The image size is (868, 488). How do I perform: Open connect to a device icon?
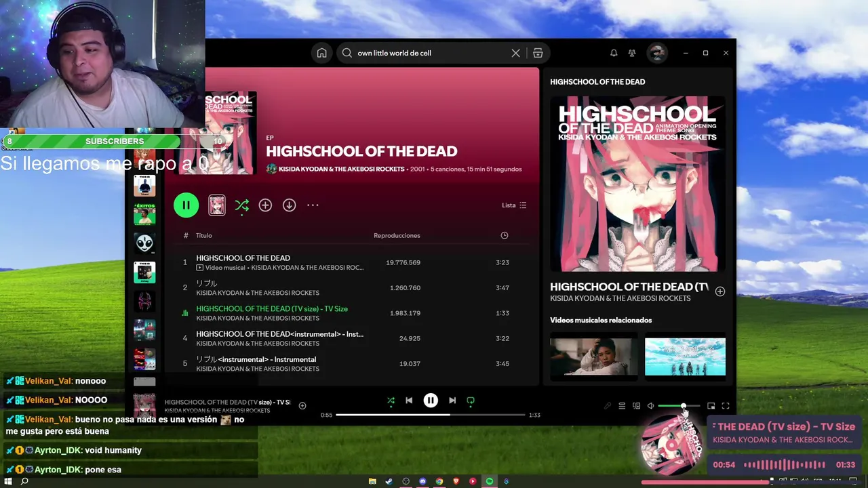636,406
